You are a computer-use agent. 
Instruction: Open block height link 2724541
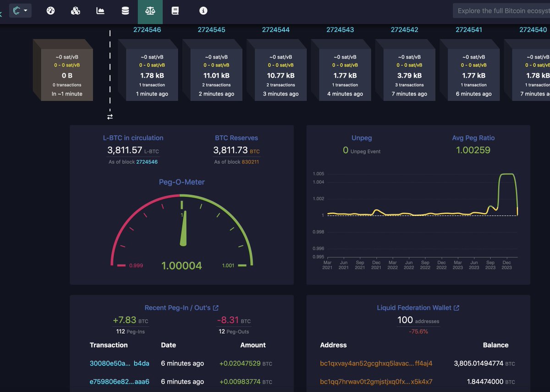[469, 30]
